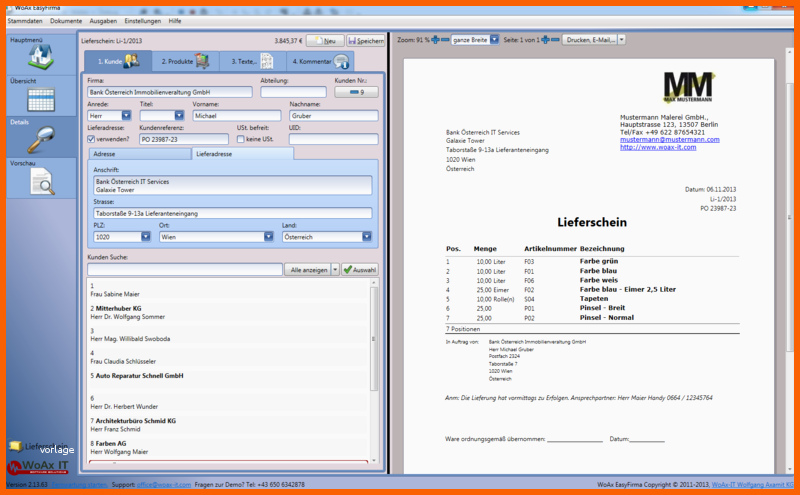This screenshot has height=495, width=800.
Task: Open http://www.woax-it.com link in preview
Action: point(658,147)
